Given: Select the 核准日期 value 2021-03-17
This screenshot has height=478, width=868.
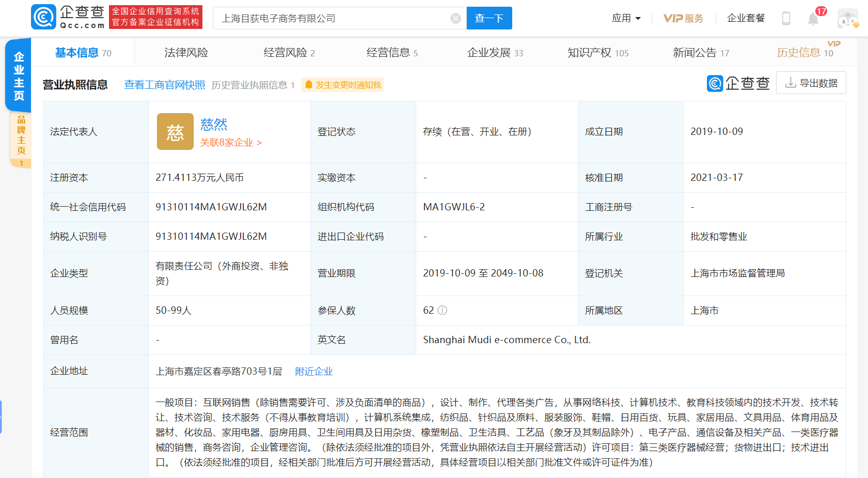Looking at the screenshot, I should coord(717,177).
